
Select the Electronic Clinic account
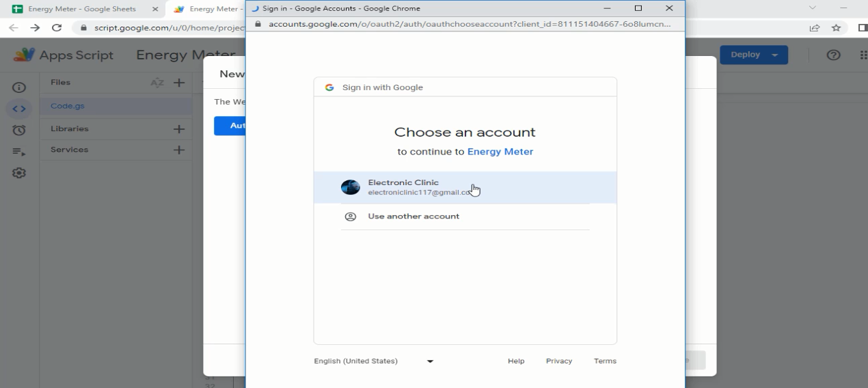point(465,187)
